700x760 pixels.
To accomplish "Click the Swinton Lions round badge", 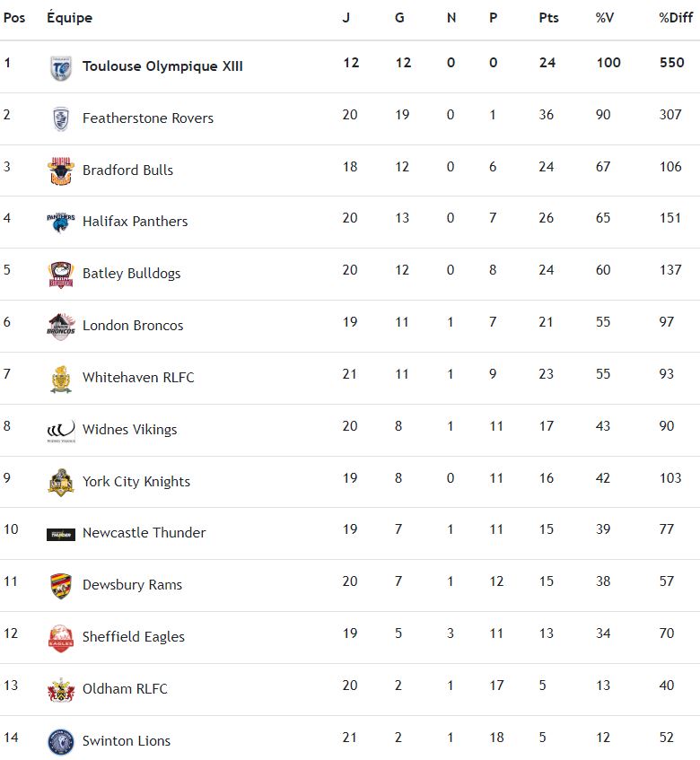I will (x=61, y=741).
